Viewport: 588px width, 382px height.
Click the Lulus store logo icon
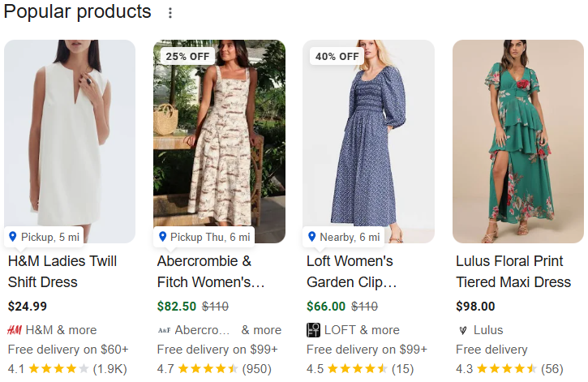click(x=463, y=330)
